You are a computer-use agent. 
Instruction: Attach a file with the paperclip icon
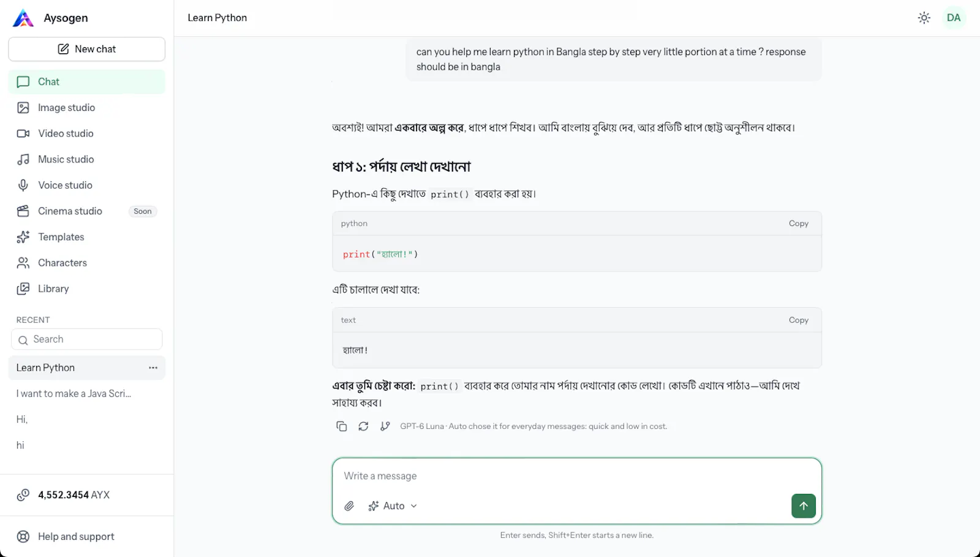coord(349,506)
